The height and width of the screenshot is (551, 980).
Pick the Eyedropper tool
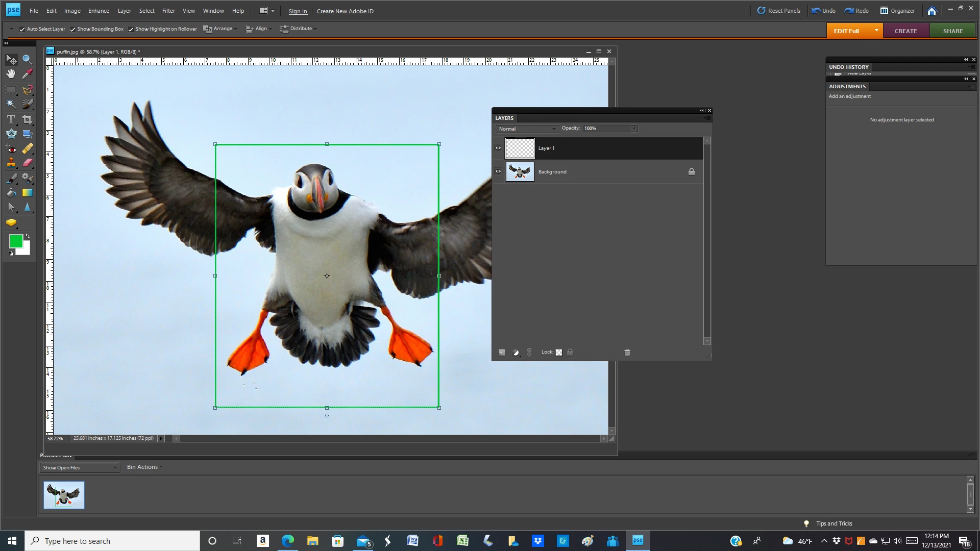pyautogui.click(x=27, y=74)
